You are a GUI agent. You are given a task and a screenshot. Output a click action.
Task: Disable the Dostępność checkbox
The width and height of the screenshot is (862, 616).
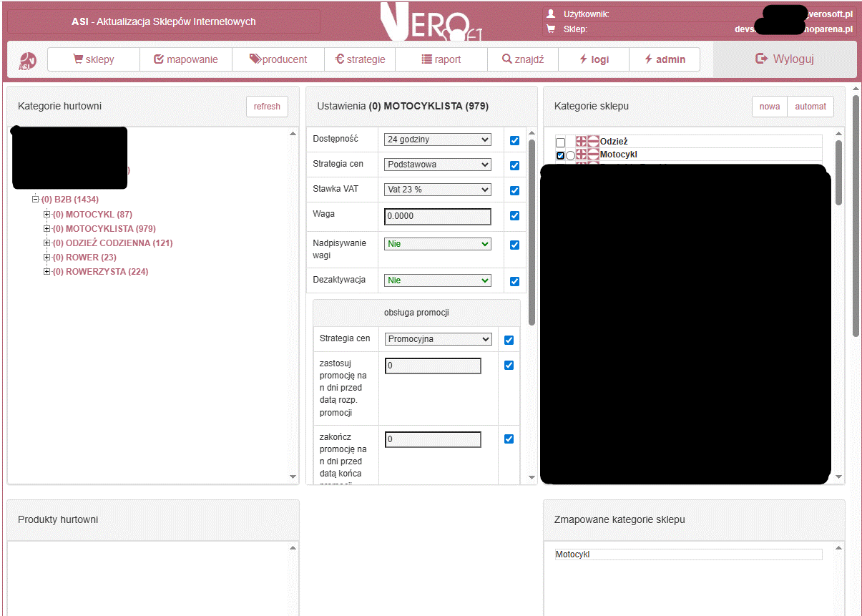pyautogui.click(x=514, y=140)
